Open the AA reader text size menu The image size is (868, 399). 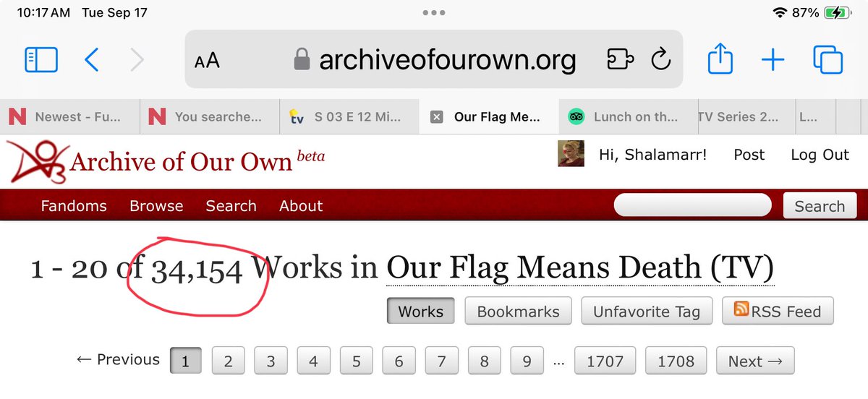pos(208,60)
